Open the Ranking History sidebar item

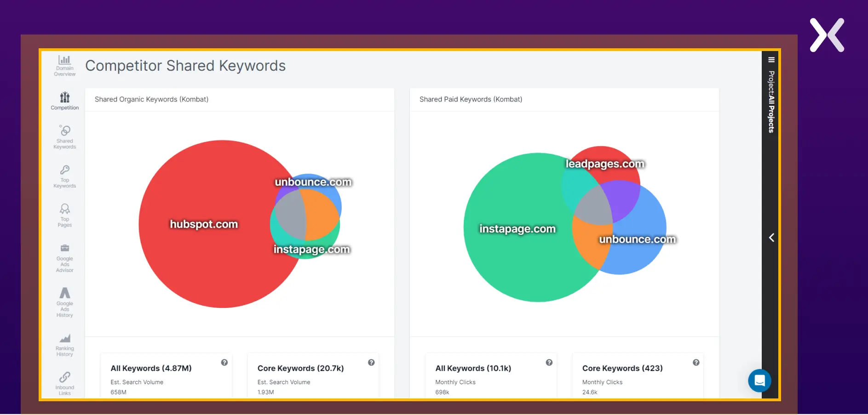[x=64, y=345]
